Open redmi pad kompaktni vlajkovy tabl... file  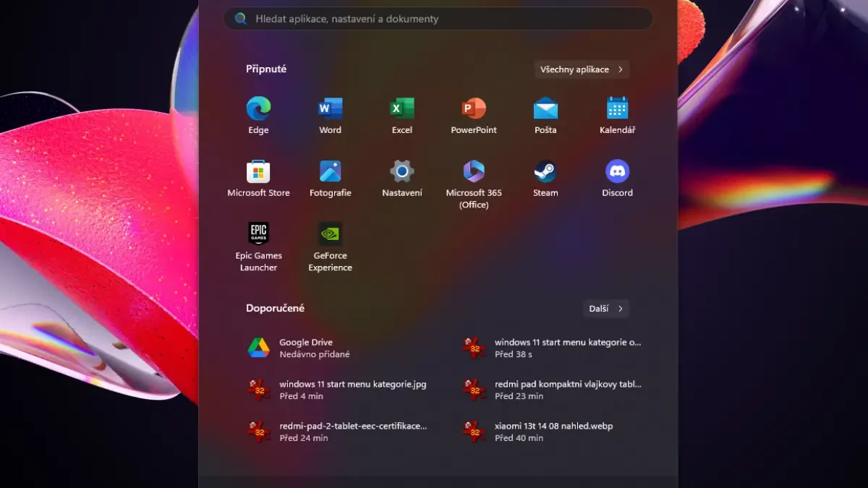coord(553,390)
